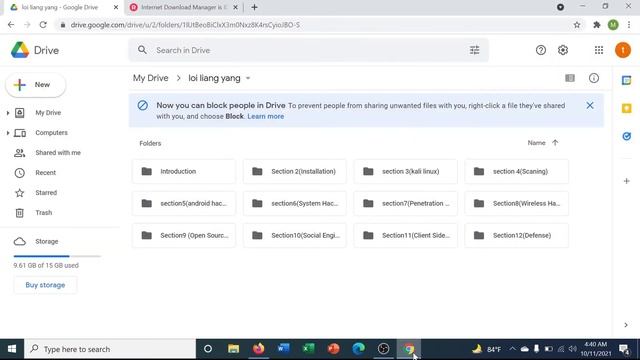Show hidden system tray icons
Image resolution: width=640 pixels, height=360 pixels.
pyautogui.click(x=512, y=349)
